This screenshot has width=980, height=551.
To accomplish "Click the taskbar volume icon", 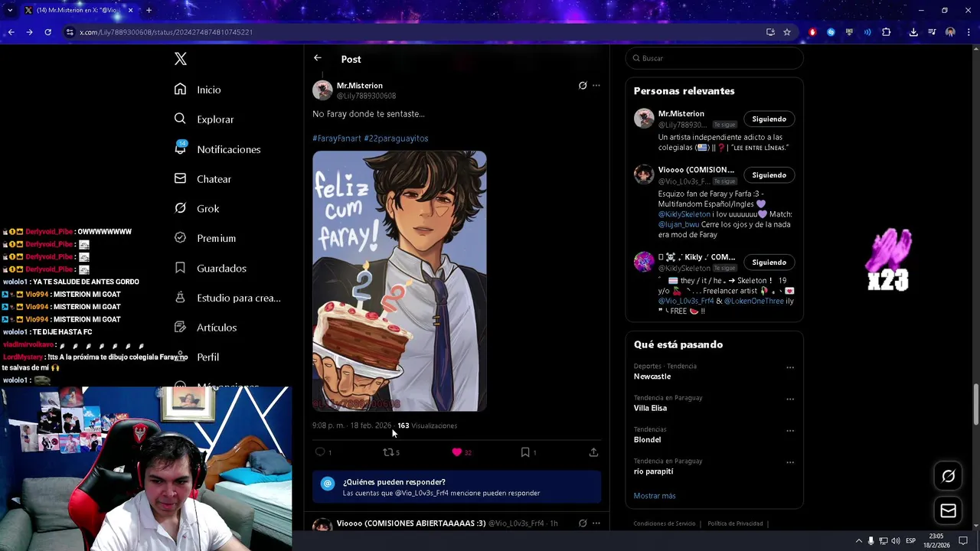I will click(x=896, y=541).
